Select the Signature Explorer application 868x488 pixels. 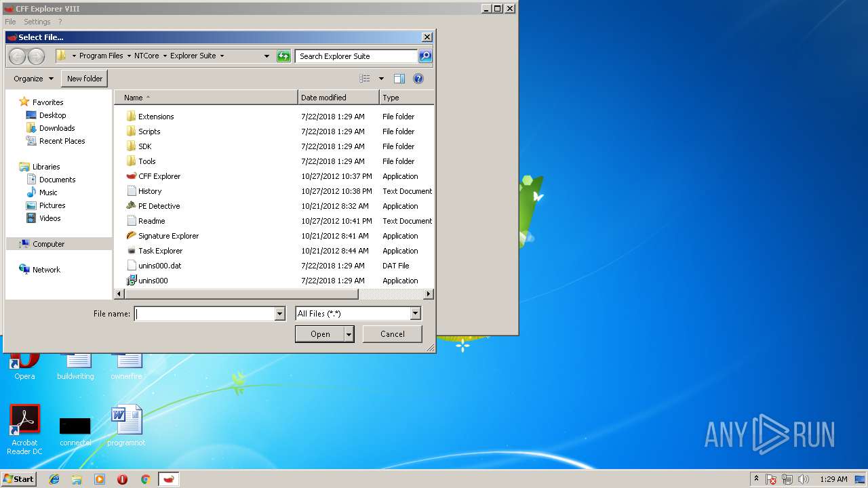168,236
